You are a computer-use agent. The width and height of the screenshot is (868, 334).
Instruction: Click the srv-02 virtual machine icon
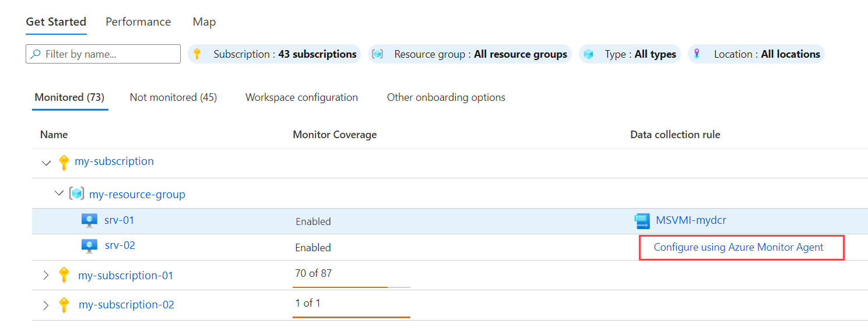click(89, 246)
